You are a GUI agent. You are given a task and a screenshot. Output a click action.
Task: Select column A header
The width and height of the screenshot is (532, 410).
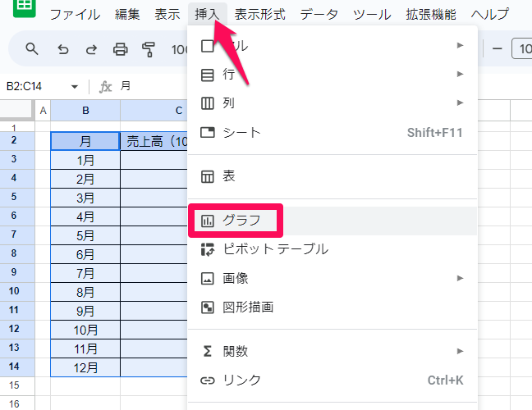(x=43, y=111)
